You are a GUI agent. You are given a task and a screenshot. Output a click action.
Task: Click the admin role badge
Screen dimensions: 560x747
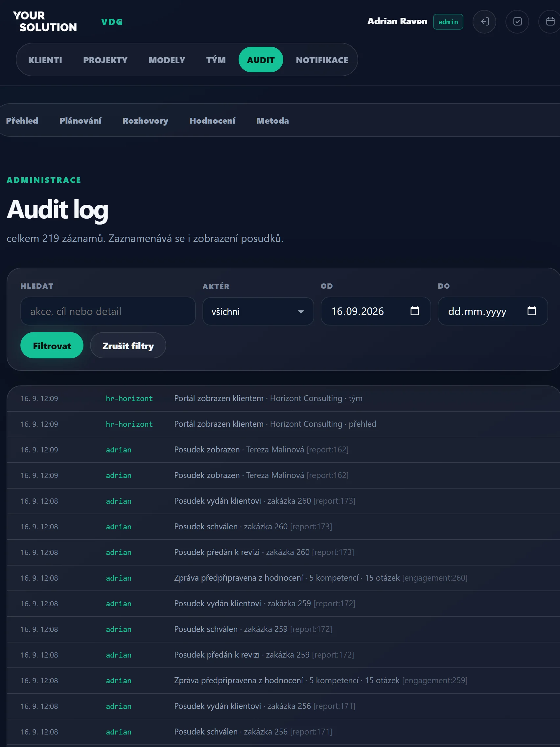448,22
